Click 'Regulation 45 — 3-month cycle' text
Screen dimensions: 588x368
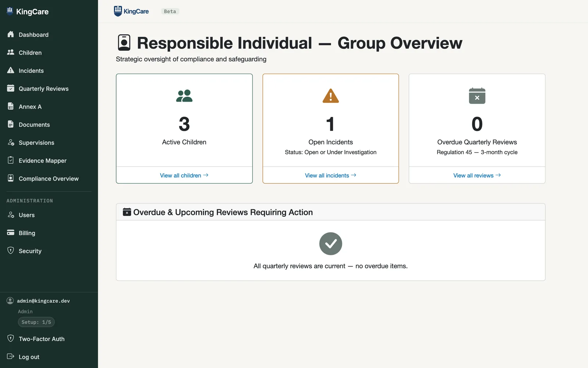click(477, 152)
